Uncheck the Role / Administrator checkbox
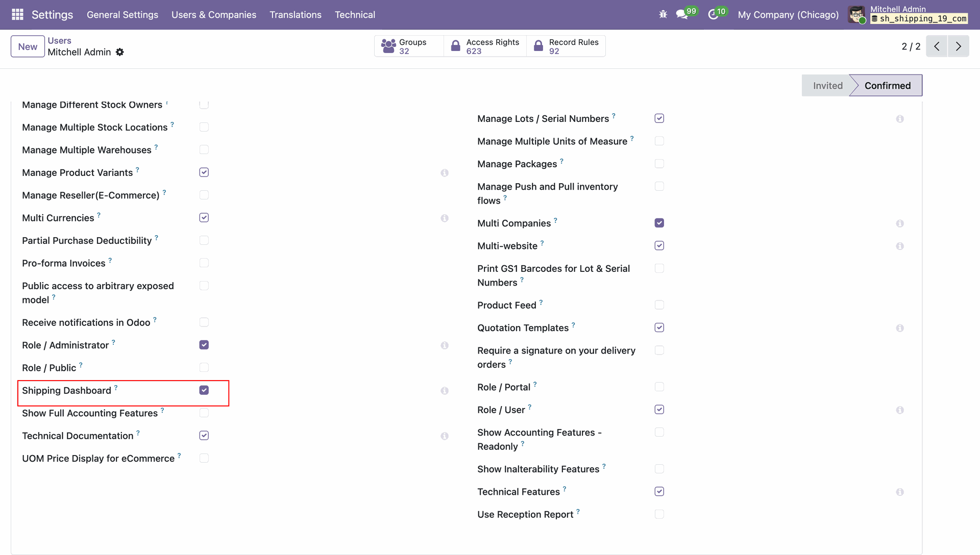Viewport: 980px width, 555px height. [204, 345]
